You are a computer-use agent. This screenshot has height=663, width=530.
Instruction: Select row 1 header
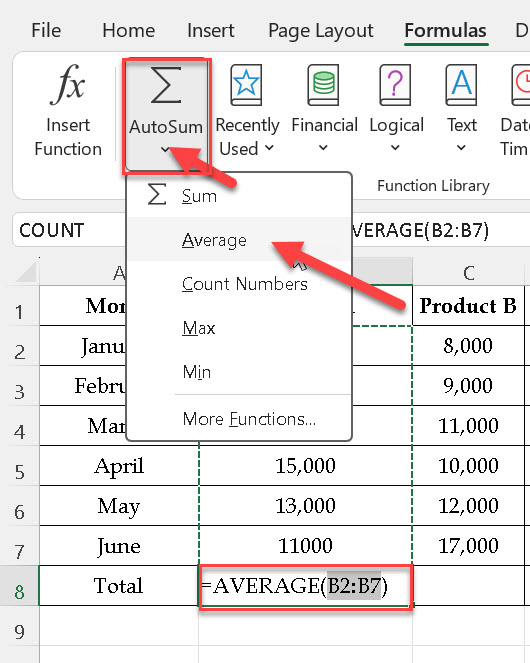[19, 306]
